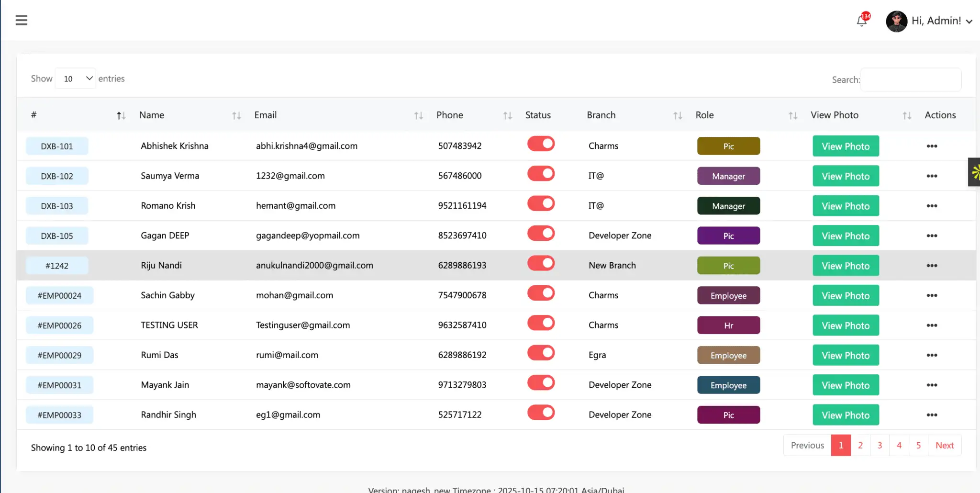
Task: Open the hamburger sidebar menu
Action: [x=21, y=20]
